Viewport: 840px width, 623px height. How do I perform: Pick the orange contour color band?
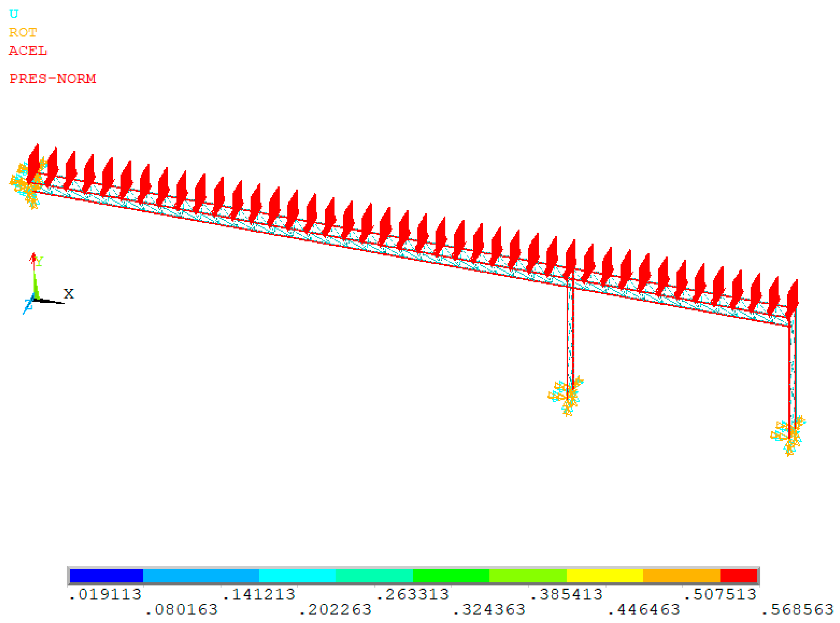coord(682,576)
